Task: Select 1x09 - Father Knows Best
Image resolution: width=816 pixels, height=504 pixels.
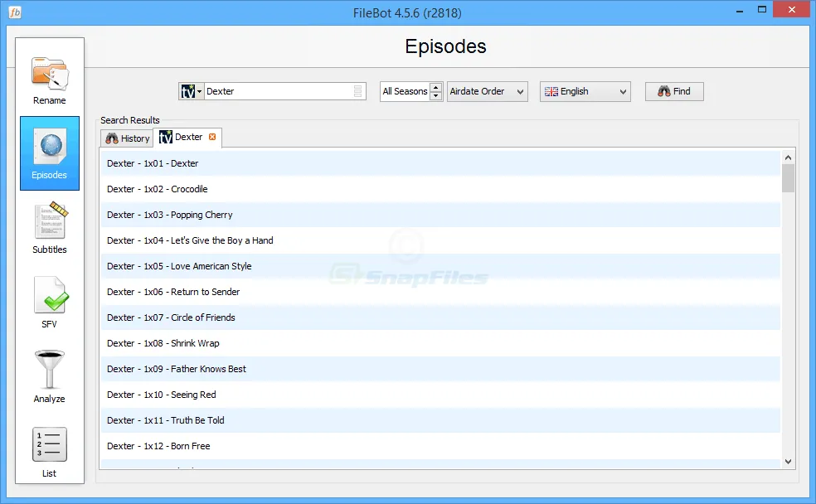Action: click(x=440, y=369)
